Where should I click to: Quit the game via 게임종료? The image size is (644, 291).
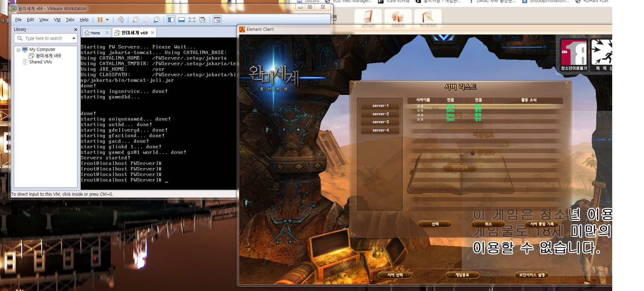pos(462,275)
